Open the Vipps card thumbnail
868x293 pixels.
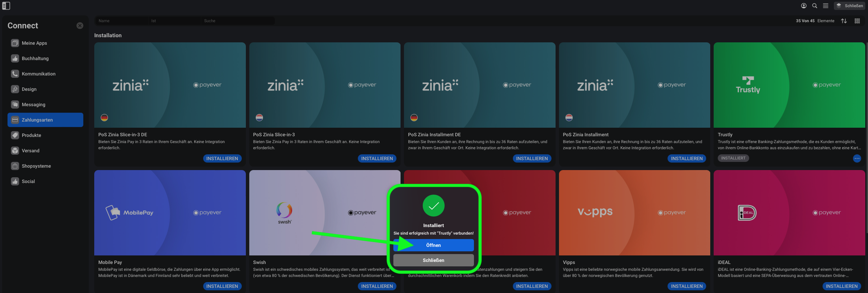tap(634, 213)
